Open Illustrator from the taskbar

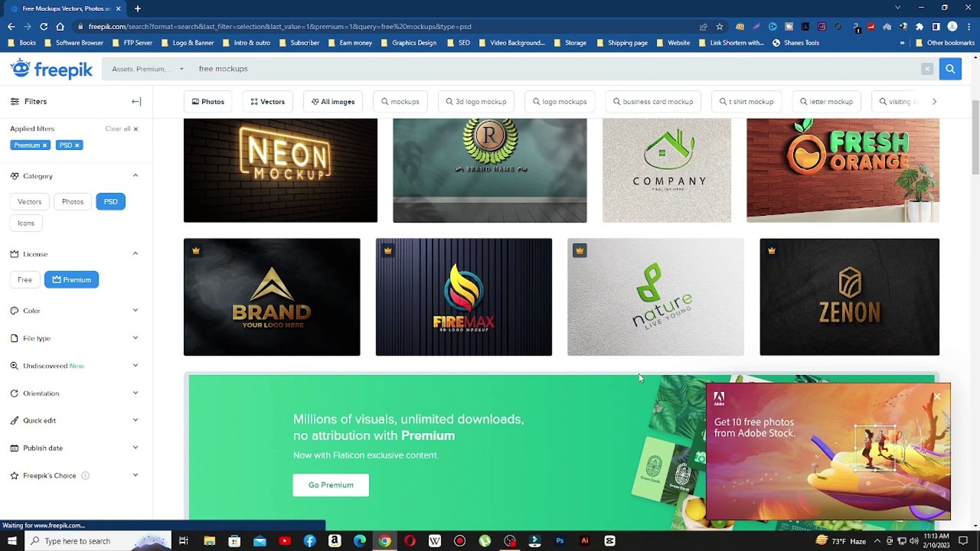click(585, 541)
